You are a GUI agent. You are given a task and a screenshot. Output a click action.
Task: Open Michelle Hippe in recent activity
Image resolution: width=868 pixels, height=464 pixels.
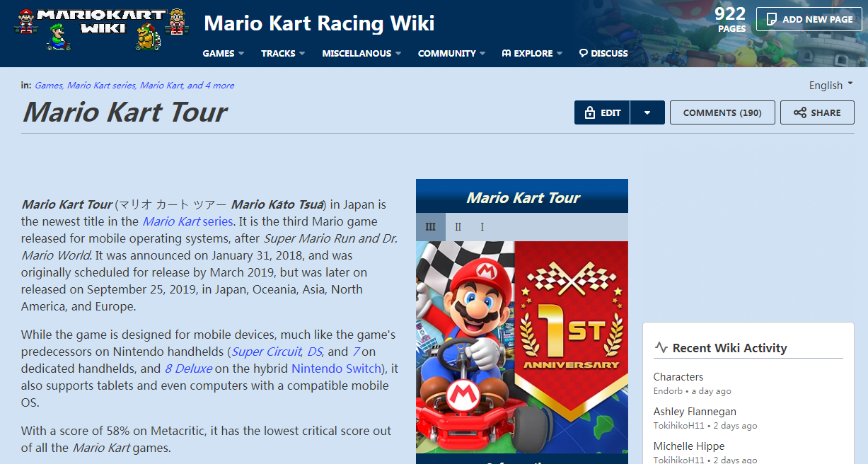click(689, 446)
